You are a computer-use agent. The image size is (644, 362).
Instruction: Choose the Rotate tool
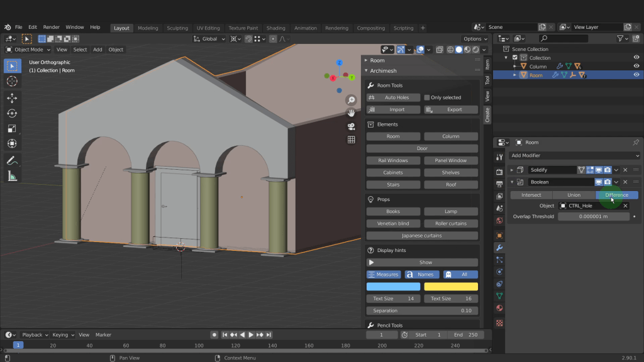(12, 113)
